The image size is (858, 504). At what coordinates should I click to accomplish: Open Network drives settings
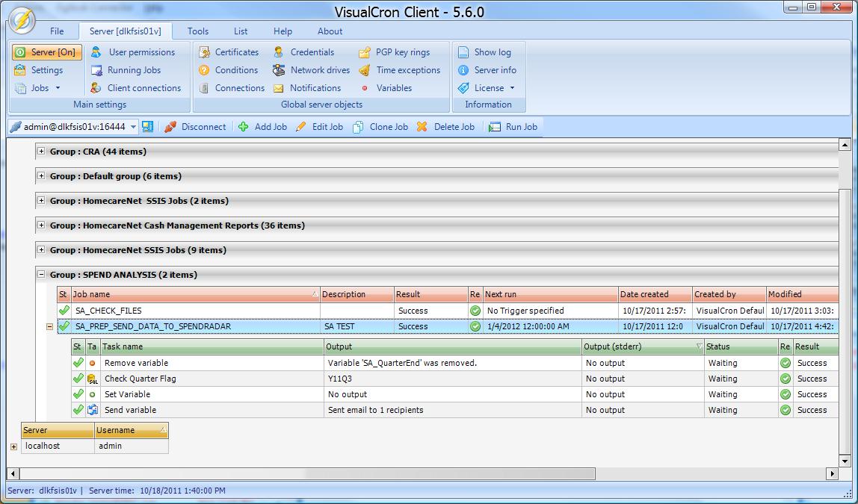tap(319, 70)
